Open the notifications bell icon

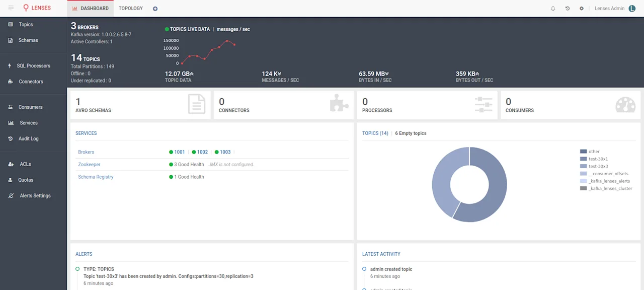point(553,9)
